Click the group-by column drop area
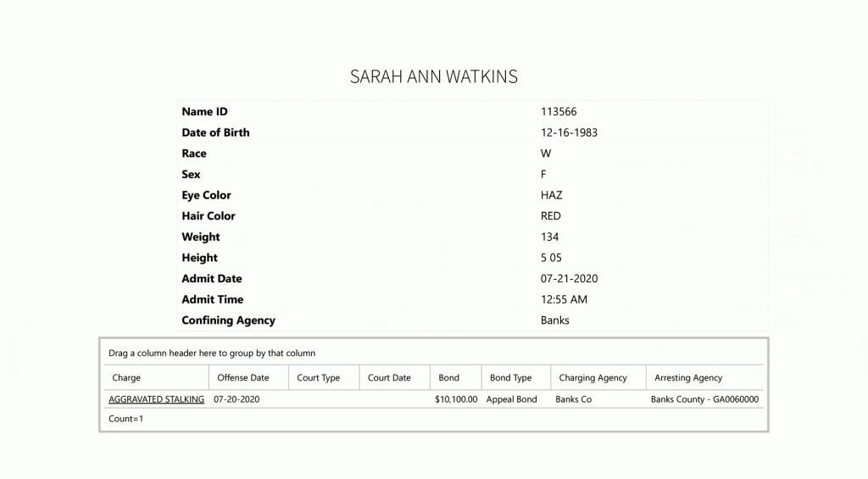Screen dimensions: 868x479 tap(433, 354)
